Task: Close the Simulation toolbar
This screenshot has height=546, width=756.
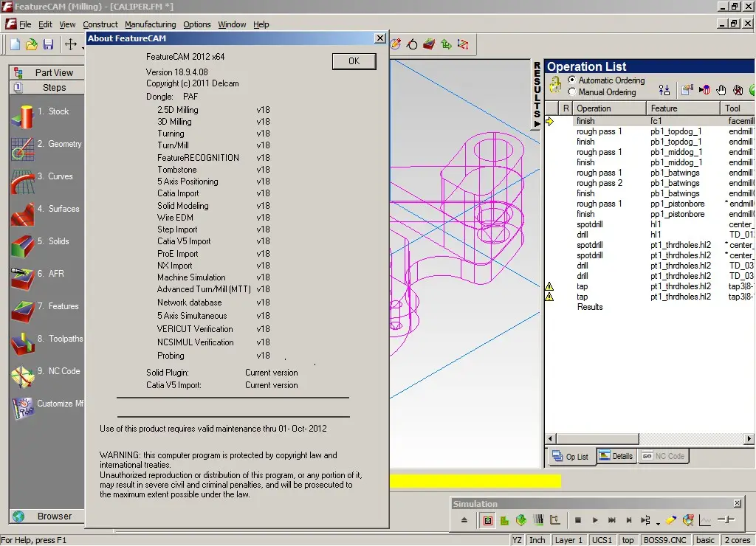Action: [x=738, y=504]
